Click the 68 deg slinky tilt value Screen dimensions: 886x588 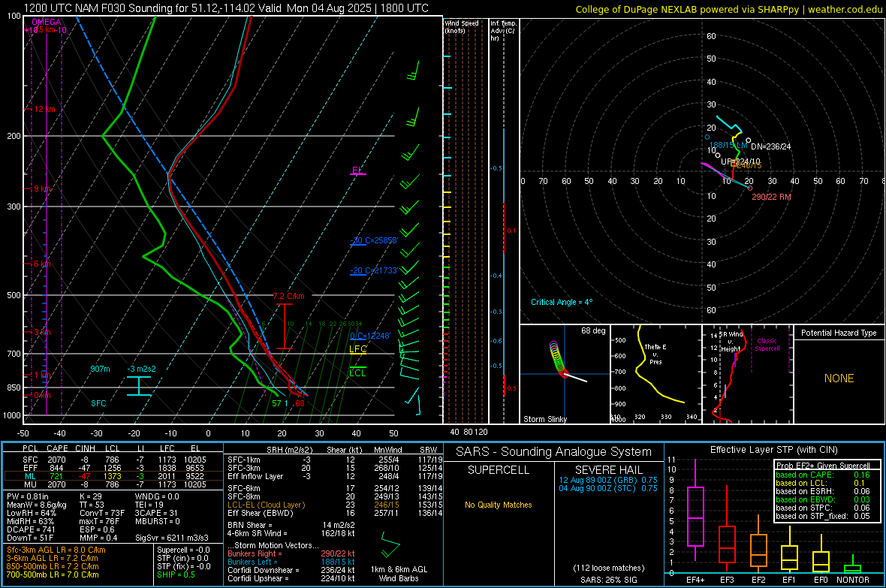coord(593,330)
